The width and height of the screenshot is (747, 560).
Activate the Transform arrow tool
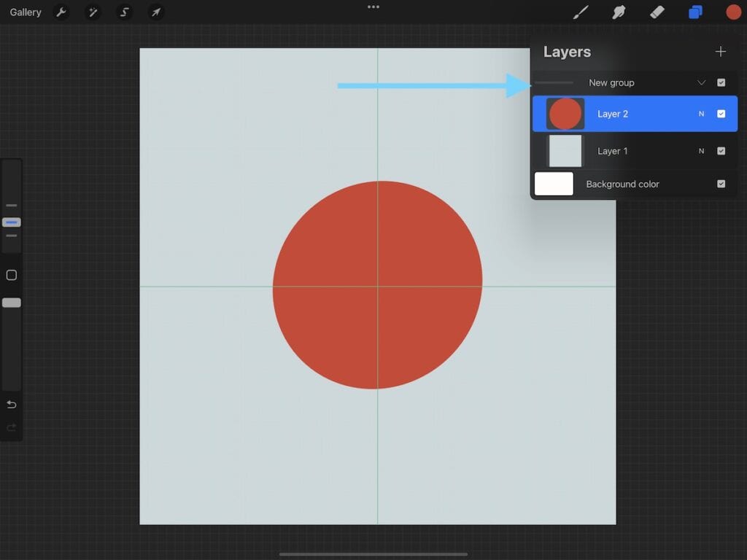click(155, 12)
